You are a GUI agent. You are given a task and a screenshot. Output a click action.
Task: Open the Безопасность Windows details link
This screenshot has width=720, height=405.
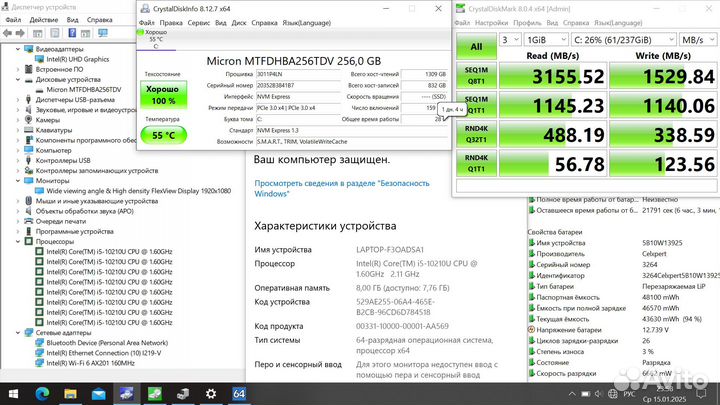click(342, 188)
